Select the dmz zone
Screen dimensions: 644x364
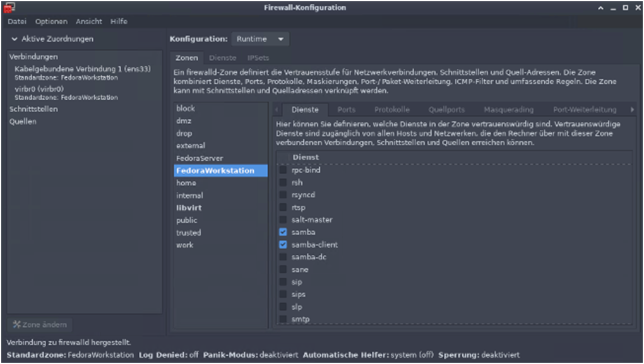tap(220, 120)
